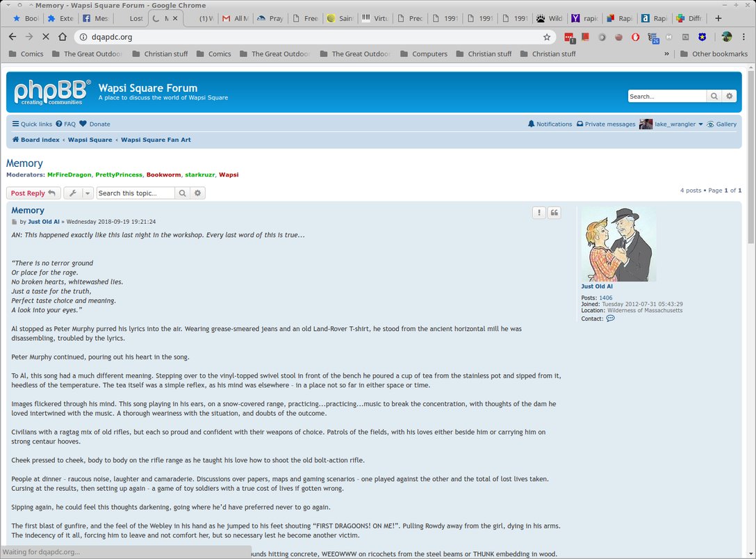Show hidden bookmarks via chevron
This screenshot has height=559, width=756.
(x=667, y=54)
